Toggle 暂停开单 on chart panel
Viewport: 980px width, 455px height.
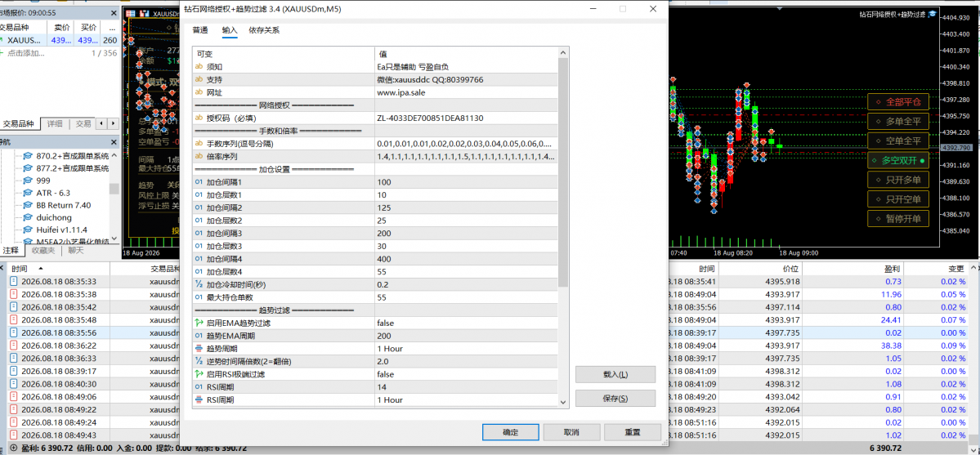(x=898, y=219)
